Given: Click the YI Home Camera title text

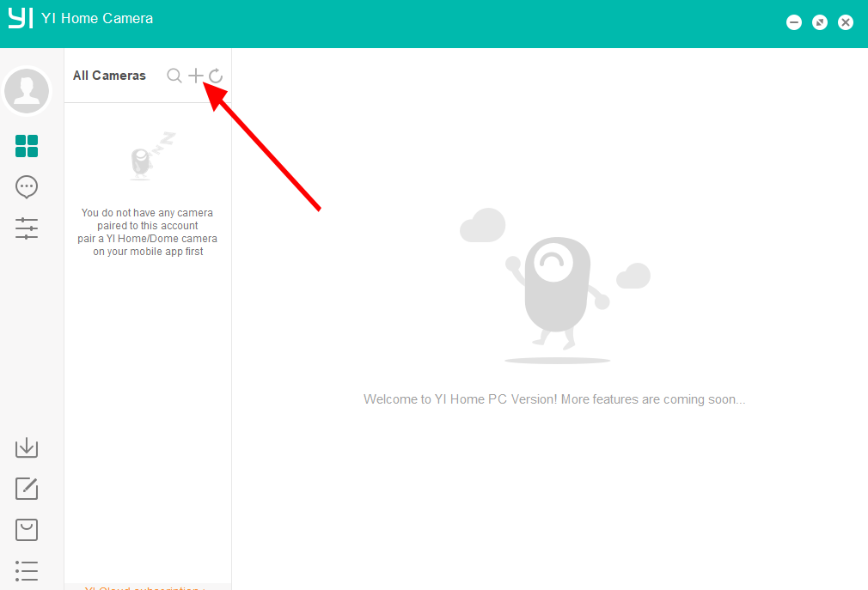Looking at the screenshot, I should [x=97, y=18].
